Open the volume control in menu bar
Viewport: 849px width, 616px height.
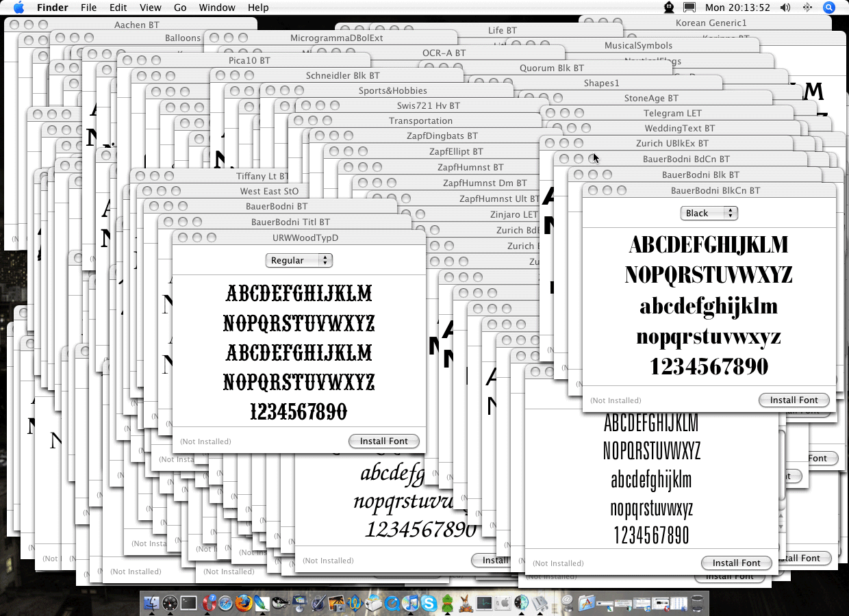[785, 8]
